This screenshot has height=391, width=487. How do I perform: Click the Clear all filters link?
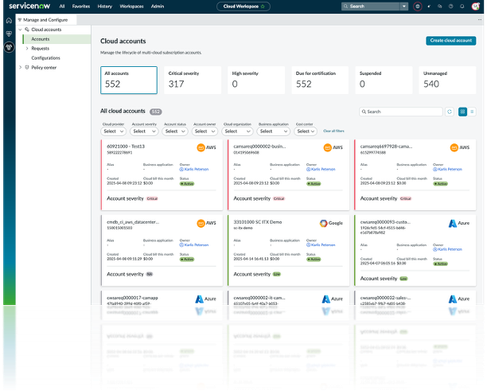(334, 131)
